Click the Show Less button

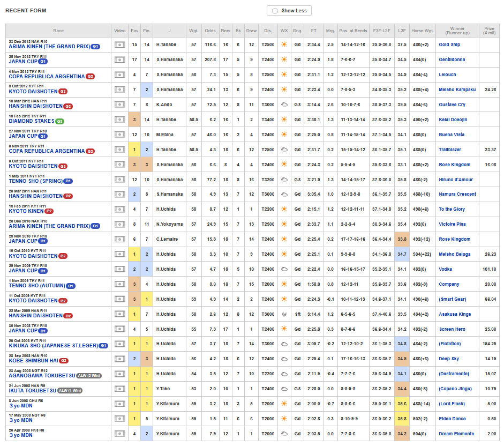(289, 11)
